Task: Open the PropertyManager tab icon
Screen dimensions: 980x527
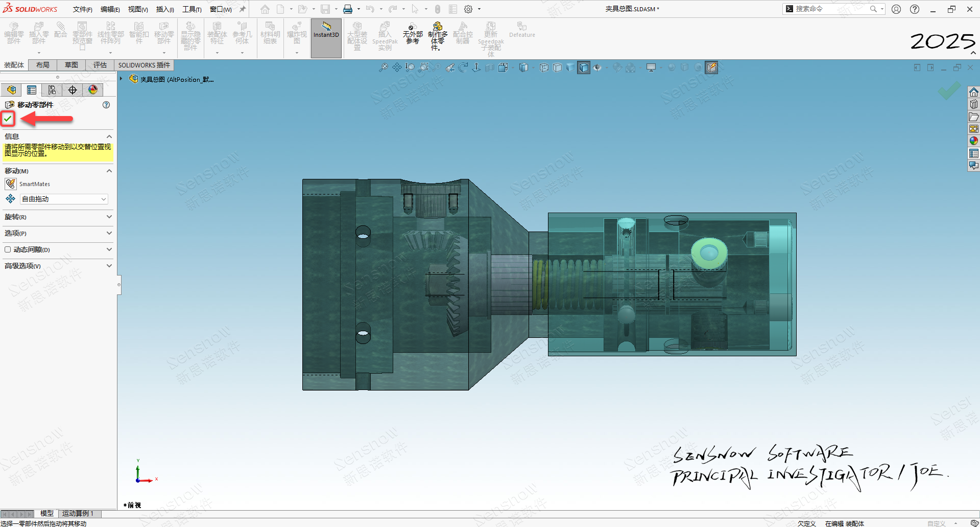Action: [x=32, y=90]
